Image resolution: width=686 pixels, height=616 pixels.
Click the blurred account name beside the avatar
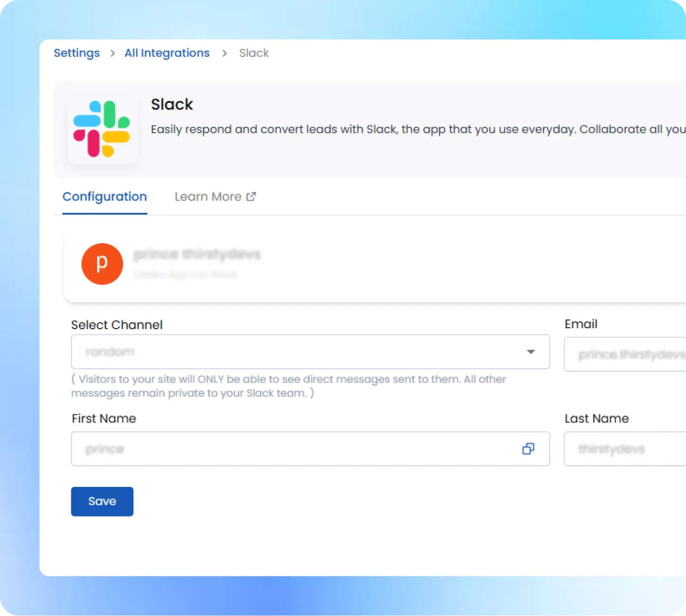(x=197, y=254)
